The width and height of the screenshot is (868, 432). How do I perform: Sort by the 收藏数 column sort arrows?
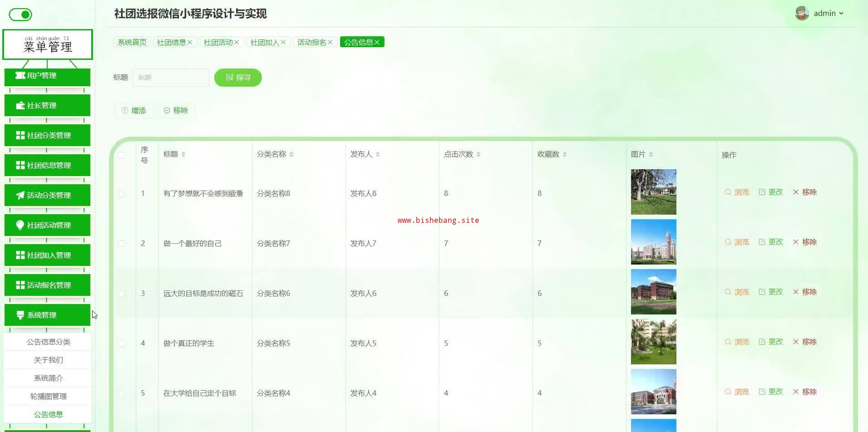point(565,154)
